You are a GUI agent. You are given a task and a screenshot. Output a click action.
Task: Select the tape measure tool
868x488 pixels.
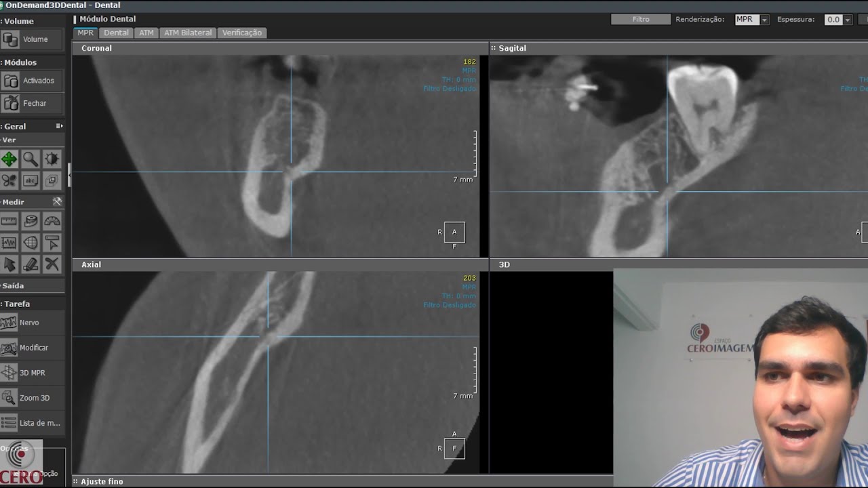tap(31, 221)
